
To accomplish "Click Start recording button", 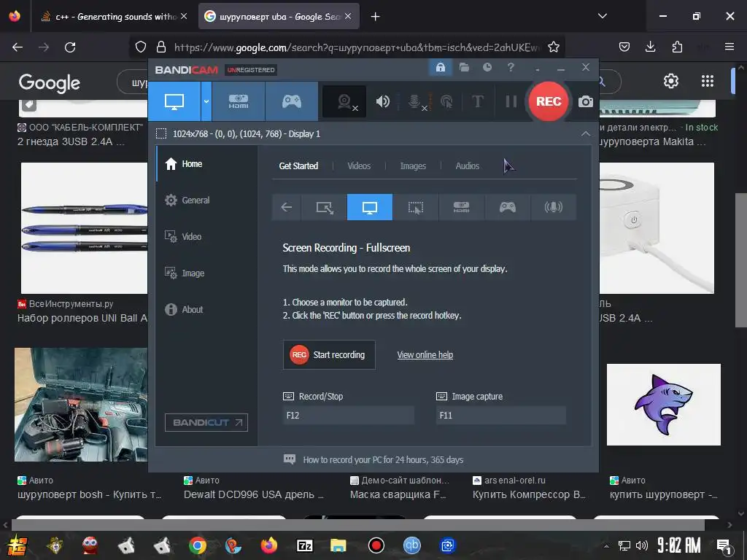I will 329,355.
